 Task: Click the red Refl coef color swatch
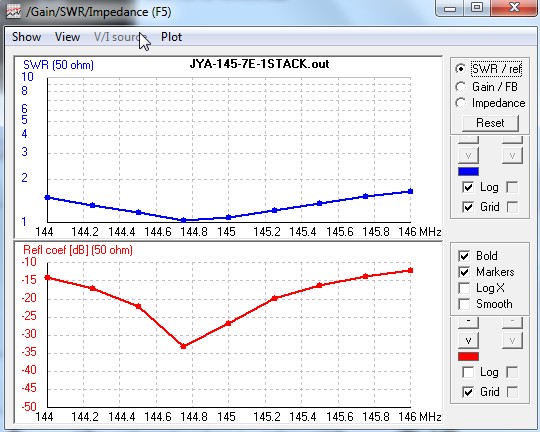[x=468, y=357]
